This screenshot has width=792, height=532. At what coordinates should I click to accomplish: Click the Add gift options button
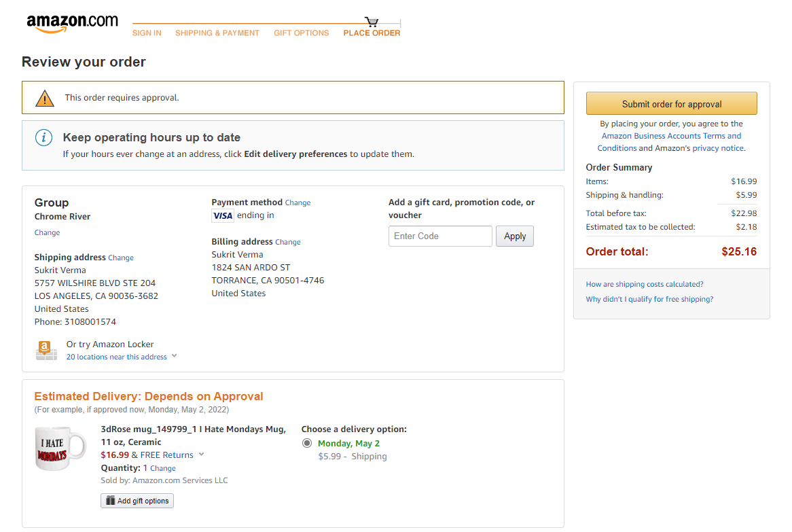coord(138,501)
